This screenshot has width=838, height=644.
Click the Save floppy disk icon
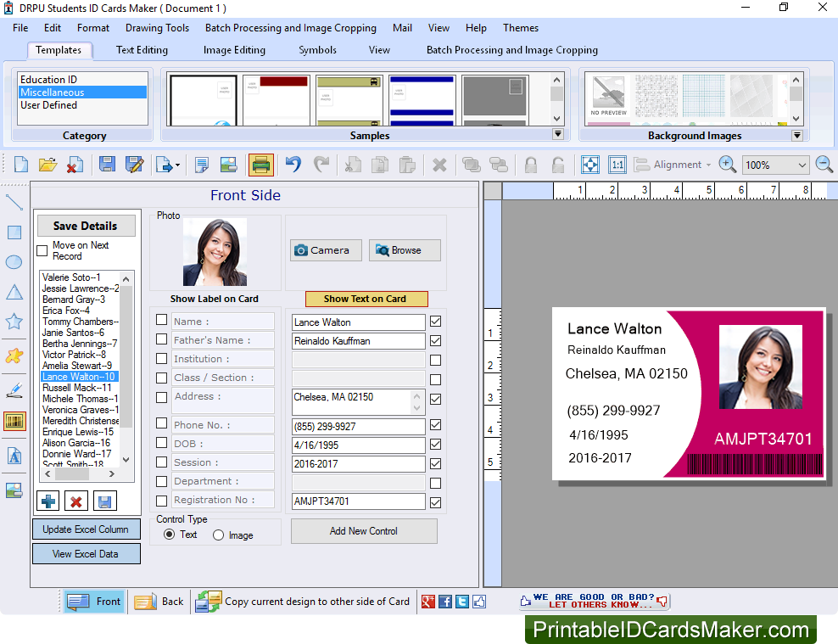107,165
